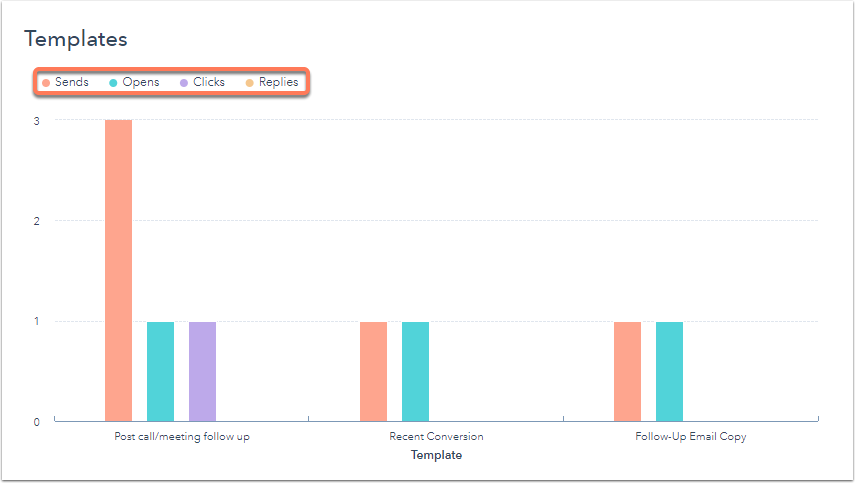The image size is (855, 483).
Task: Click the Recent Conversion axis label
Action: (x=436, y=437)
